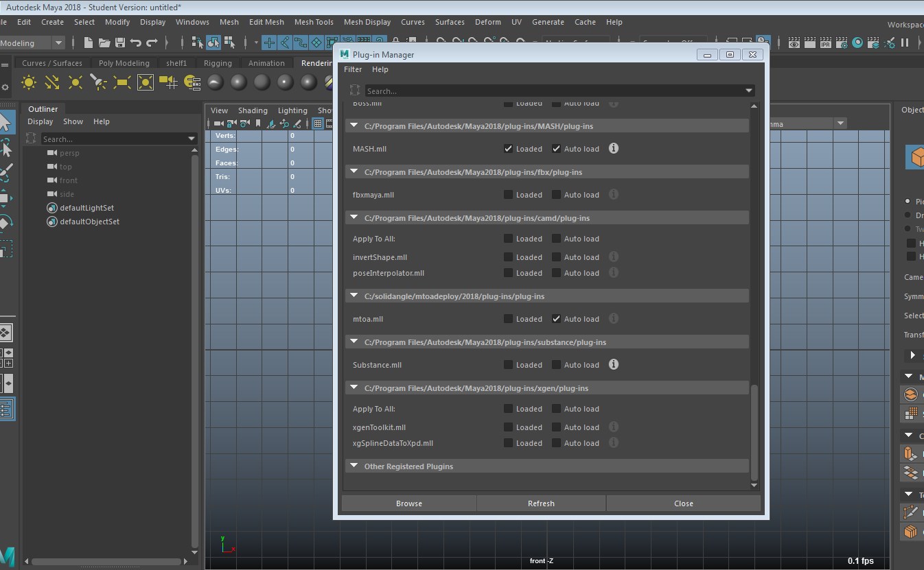The image size is (924, 570).
Task: Click the Close button in Plug-in Manager
Action: tap(684, 503)
